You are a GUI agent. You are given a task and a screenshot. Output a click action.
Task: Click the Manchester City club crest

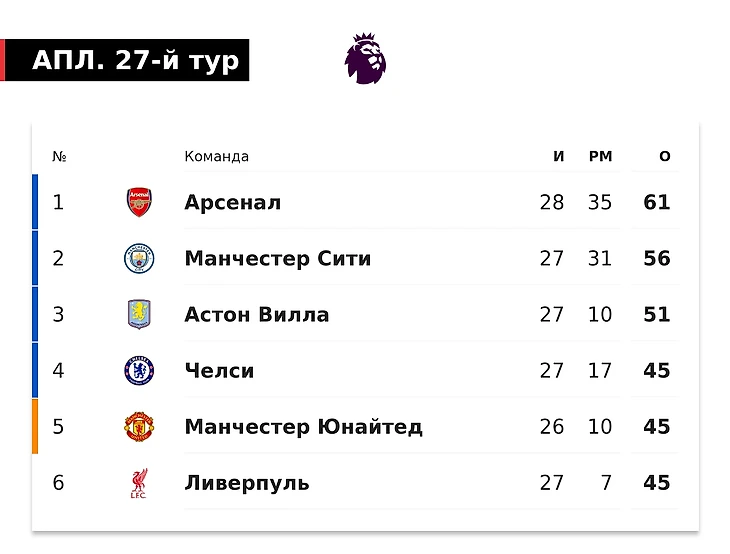pos(139,258)
